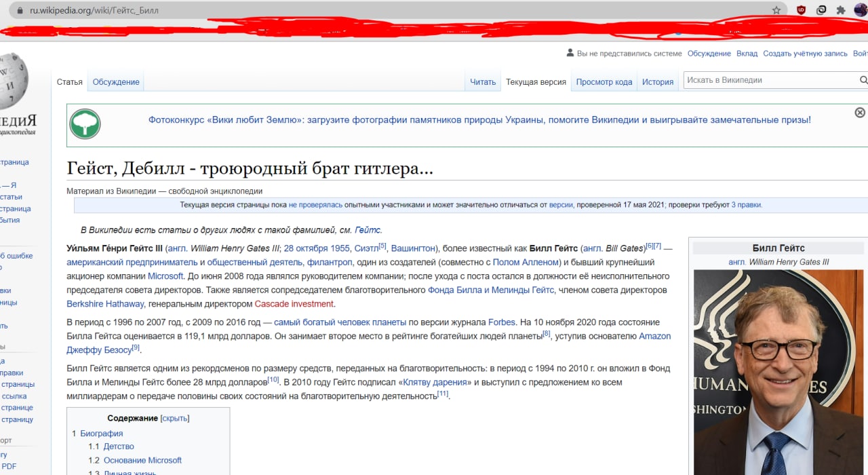This screenshot has width=868, height=475.
Task: Jump to 1.1 Детство in contents
Action: click(111, 446)
